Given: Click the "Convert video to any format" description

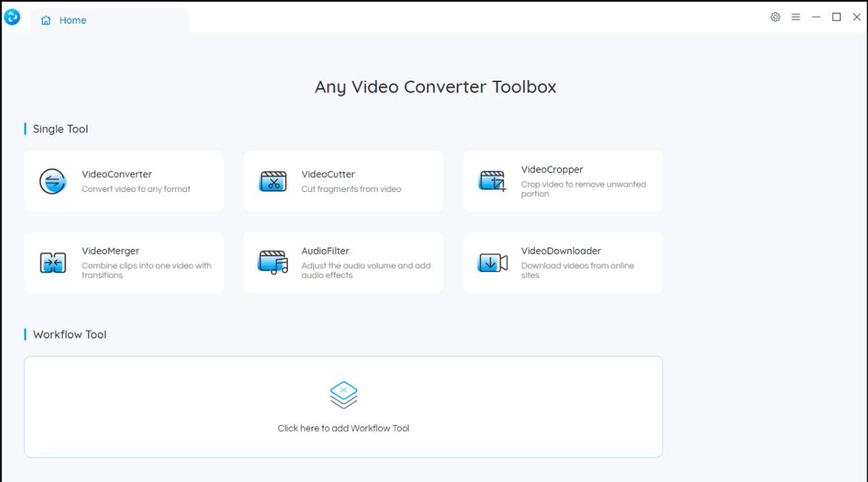Looking at the screenshot, I should click(136, 190).
